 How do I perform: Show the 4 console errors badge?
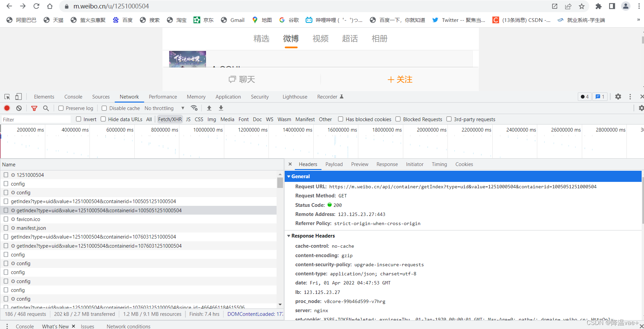585,97
